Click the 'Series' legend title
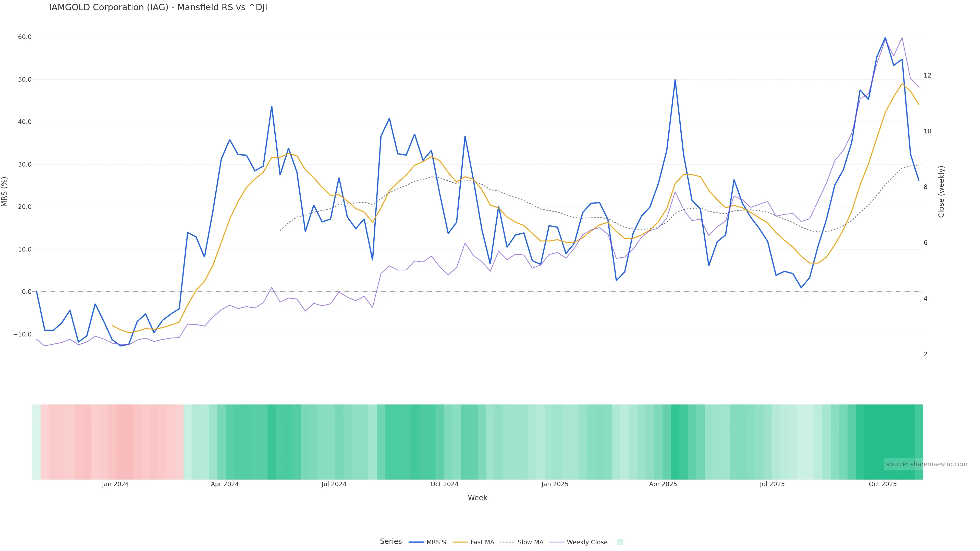Viewport: 980px width, 551px height. coord(391,542)
